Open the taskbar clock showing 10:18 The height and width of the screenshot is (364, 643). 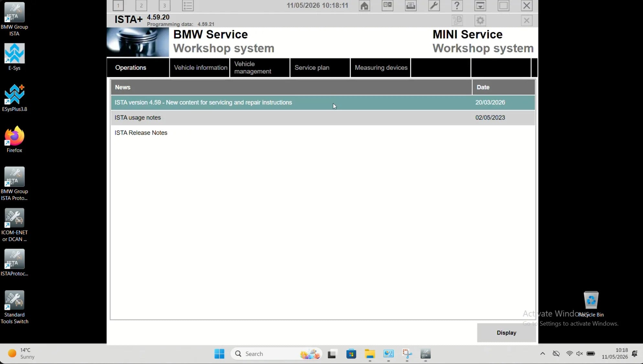pyautogui.click(x=615, y=354)
